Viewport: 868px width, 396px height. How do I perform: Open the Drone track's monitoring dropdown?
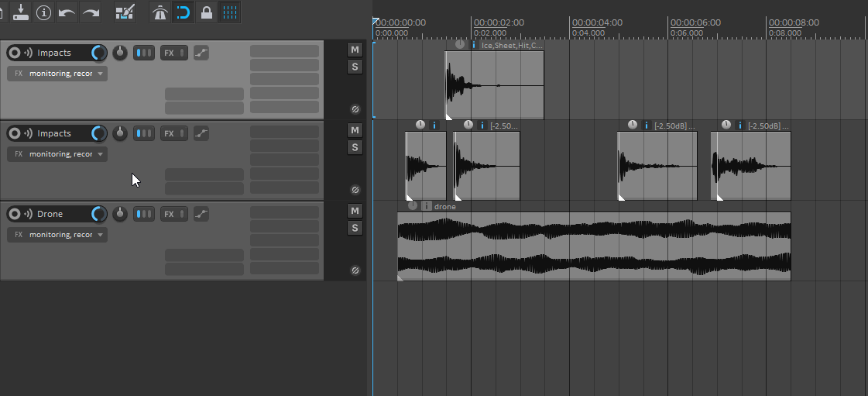[x=101, y=235]
